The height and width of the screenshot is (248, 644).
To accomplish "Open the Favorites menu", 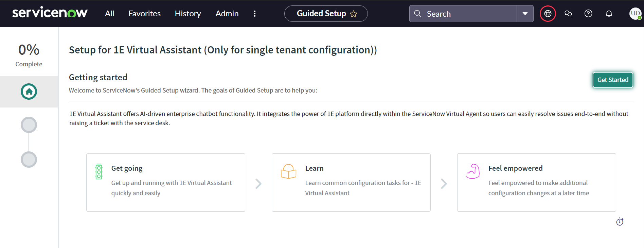I will (x=144, y=14).
